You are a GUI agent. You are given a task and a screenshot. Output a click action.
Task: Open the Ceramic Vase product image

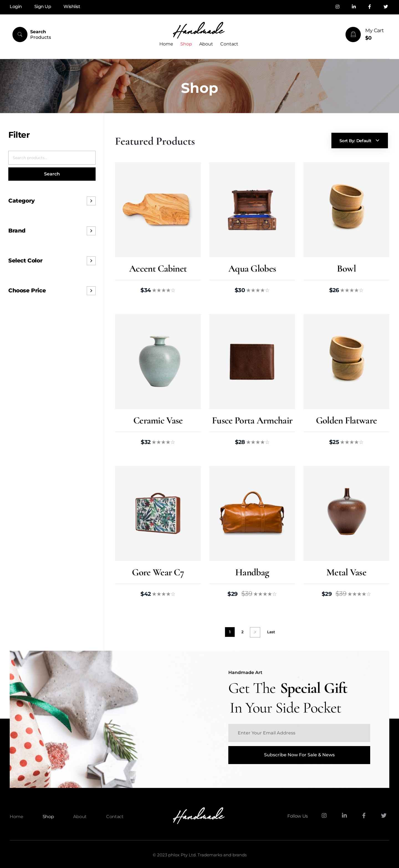click(x=158, y=361)
